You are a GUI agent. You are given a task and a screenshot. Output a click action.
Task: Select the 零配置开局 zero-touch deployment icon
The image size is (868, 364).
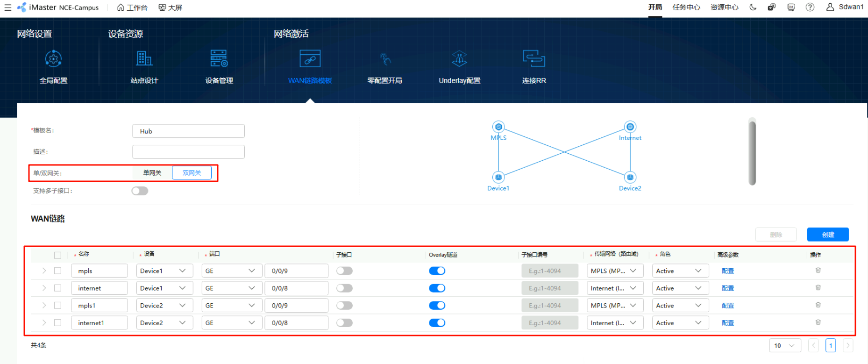384,59
